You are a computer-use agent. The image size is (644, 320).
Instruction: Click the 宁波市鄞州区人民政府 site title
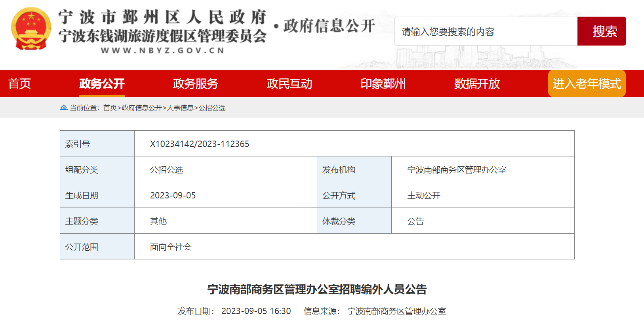click(x=162, y=17)
